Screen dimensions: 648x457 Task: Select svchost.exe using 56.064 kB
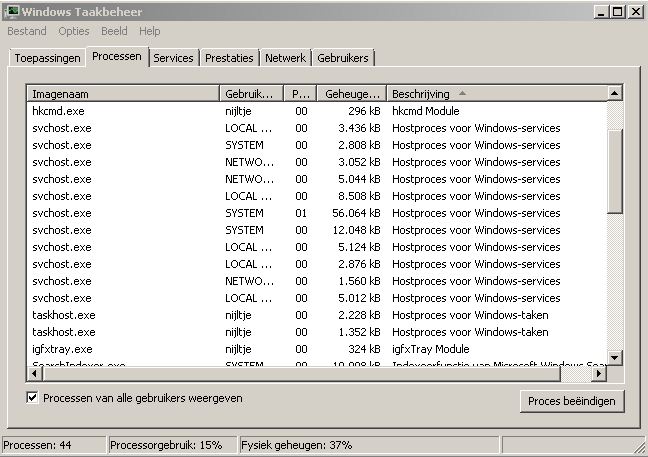point(317,213)
